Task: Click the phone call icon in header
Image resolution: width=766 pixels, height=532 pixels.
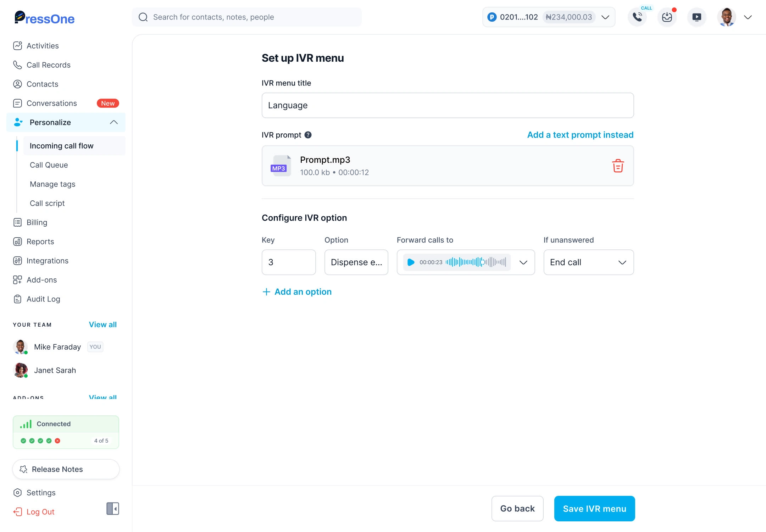Action: (x=637, y=17)
